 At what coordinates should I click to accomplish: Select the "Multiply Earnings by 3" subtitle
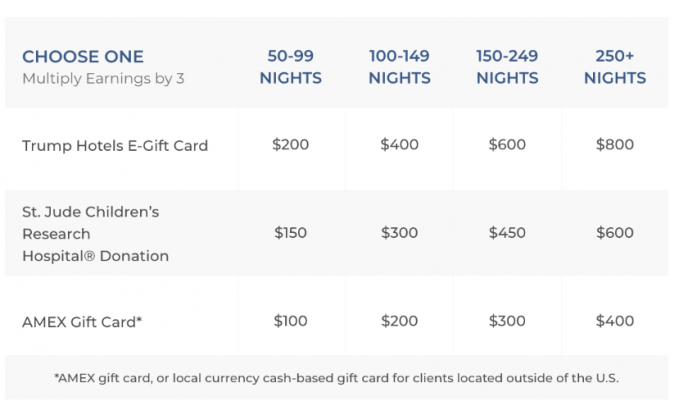tap(103, 78)
